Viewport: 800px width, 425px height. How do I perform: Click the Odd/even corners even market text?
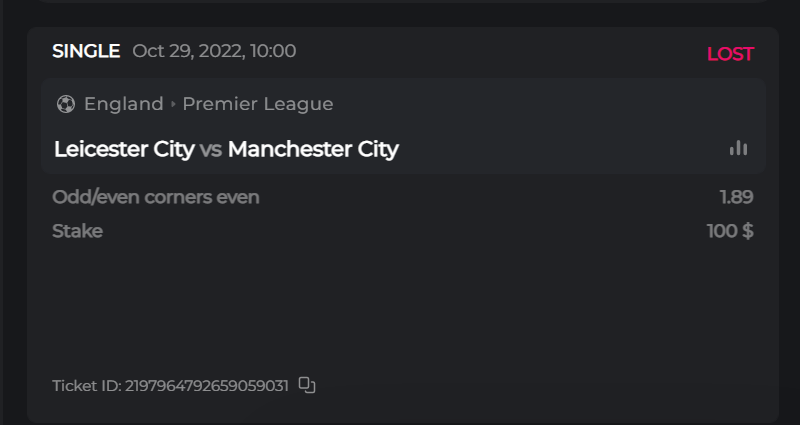tap(156, 197)
